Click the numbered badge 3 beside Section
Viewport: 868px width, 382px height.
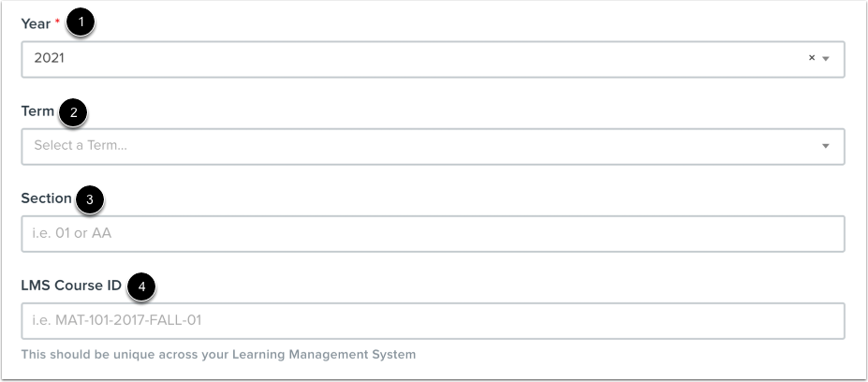[90, 199]
